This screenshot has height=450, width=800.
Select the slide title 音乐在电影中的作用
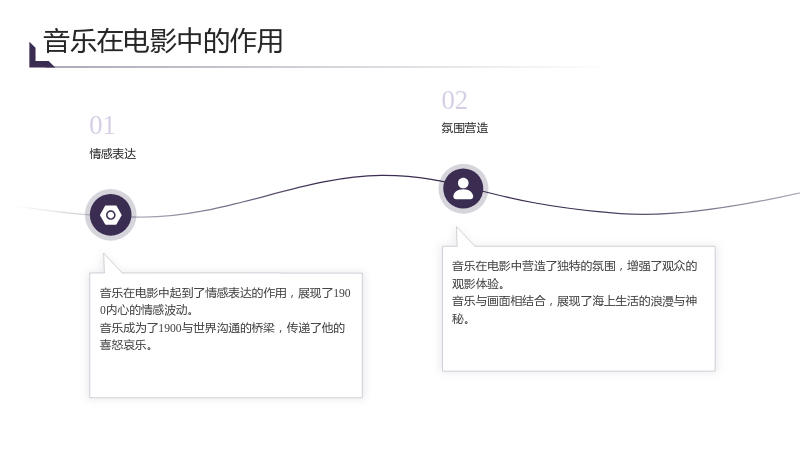(x=163, y=41)
